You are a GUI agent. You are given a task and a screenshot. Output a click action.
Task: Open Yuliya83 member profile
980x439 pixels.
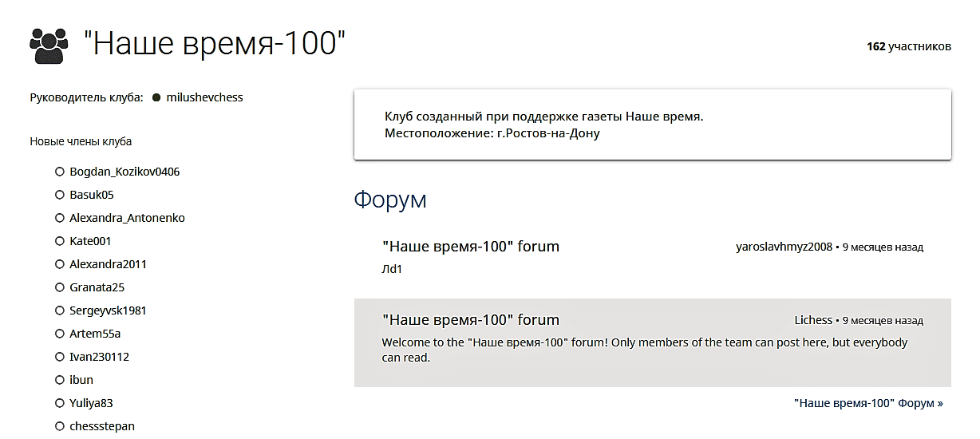(91, 403)
